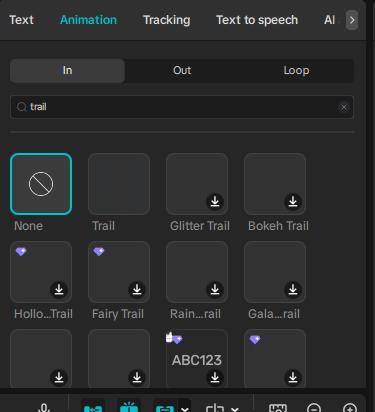Select the Rain...rail thumbnail

[x=197, y=272]
